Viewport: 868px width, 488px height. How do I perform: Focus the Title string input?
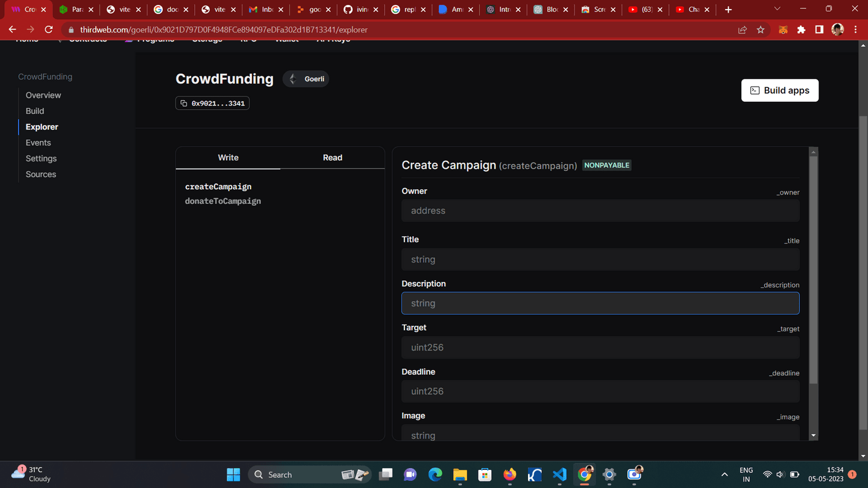[x=600, y=260]
